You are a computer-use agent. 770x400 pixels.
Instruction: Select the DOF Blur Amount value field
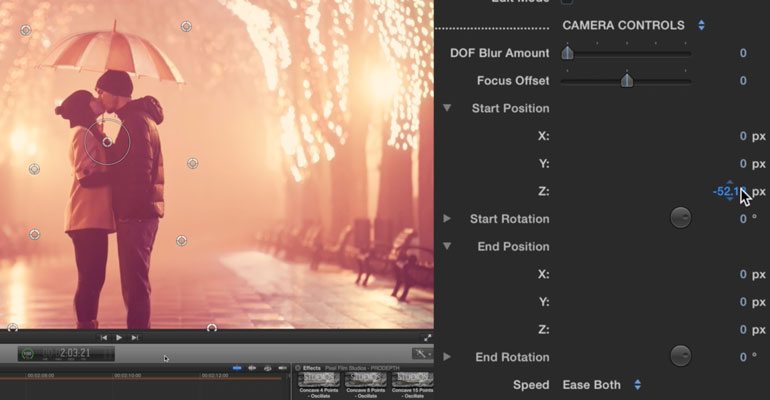point(743,53)
